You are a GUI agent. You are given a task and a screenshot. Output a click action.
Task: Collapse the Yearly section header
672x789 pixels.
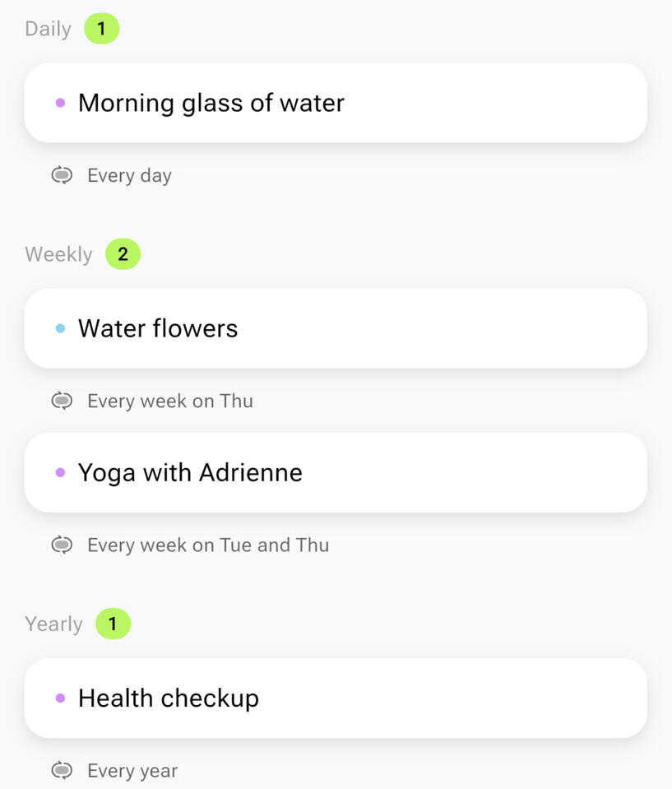tap(53, 624)
